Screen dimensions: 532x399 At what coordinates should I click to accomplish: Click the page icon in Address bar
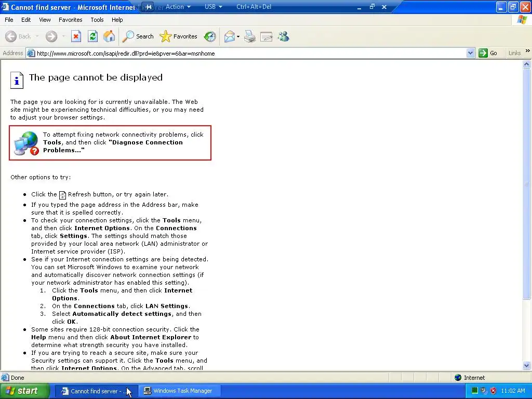pos(31,54)
